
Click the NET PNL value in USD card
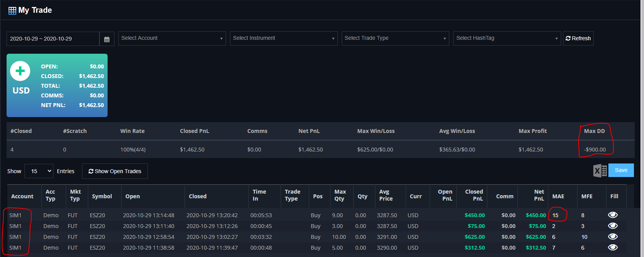coord(91,105)
